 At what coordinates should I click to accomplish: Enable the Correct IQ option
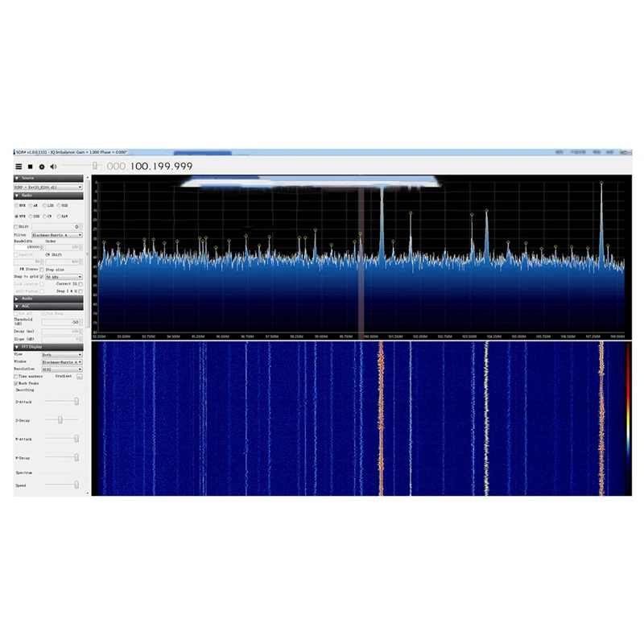[80, 283]
